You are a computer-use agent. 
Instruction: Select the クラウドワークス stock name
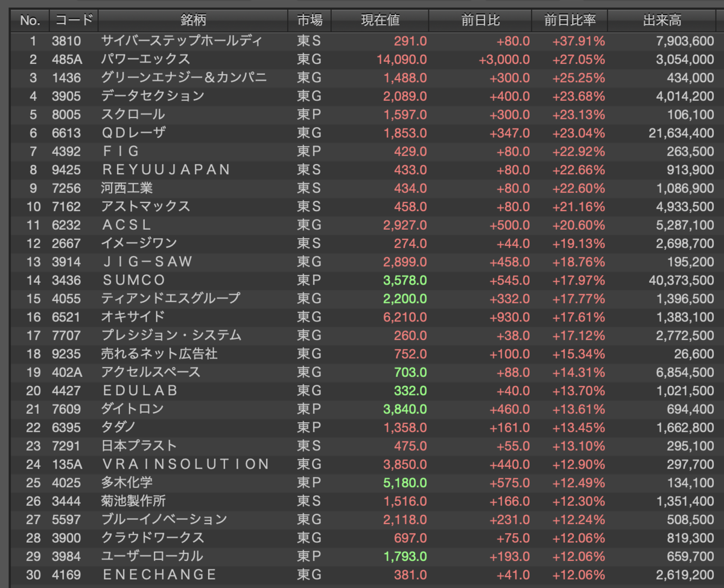[x=153, y=537]
